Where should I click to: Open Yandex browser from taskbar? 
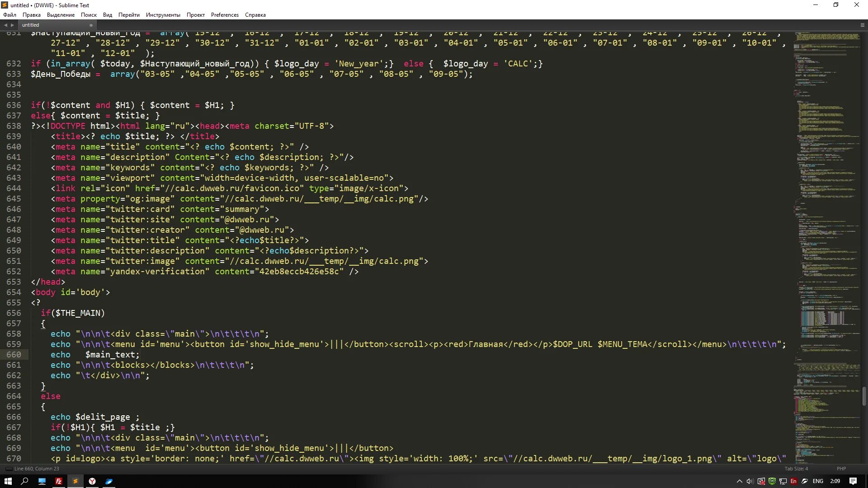pyautogui.click(x=92, y=481)
